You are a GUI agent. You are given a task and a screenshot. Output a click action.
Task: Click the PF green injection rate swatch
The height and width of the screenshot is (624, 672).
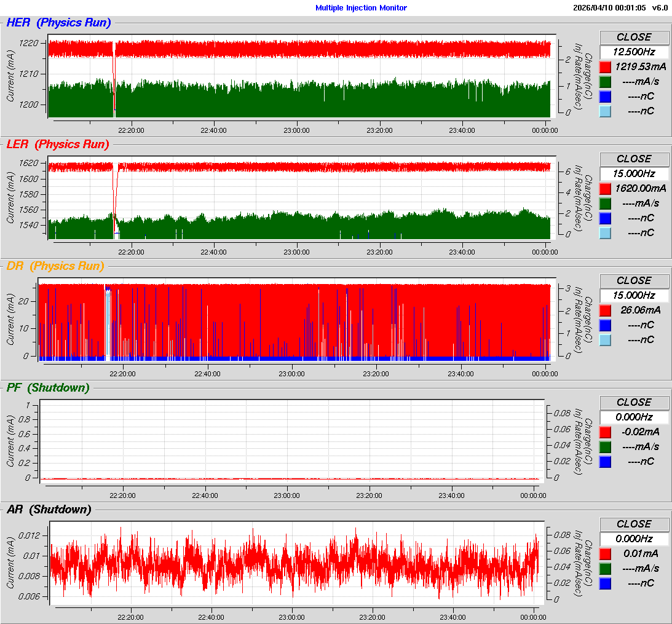606,447
